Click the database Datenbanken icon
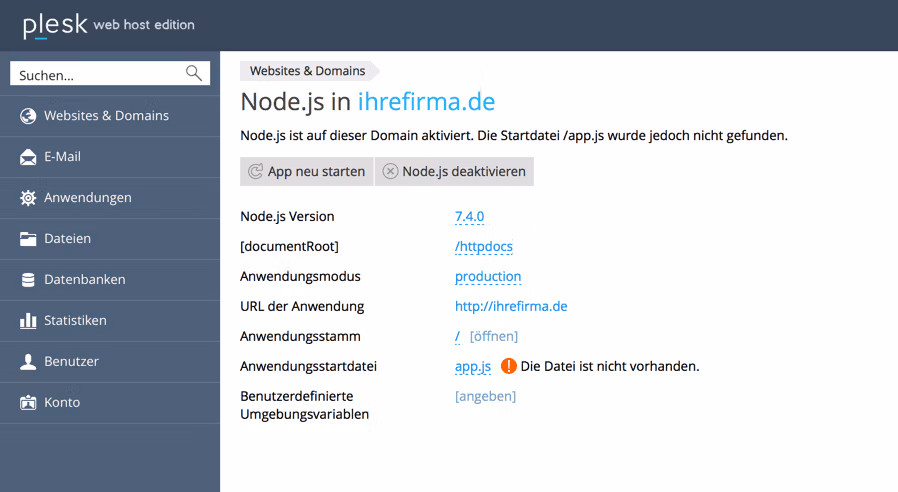The height and width of the screenshot is (492, 898). [28, 280]
